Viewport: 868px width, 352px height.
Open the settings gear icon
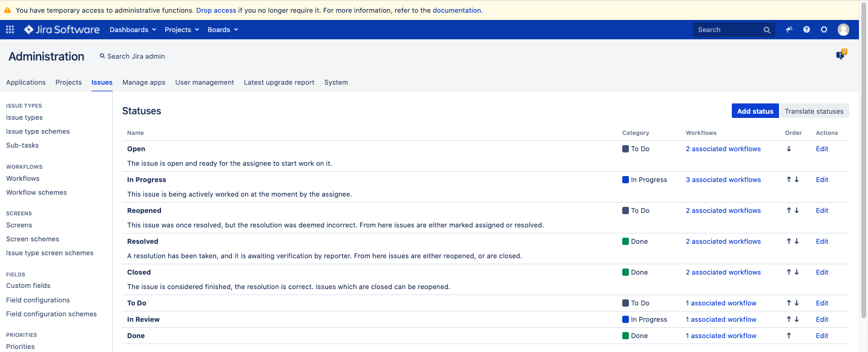824,30
